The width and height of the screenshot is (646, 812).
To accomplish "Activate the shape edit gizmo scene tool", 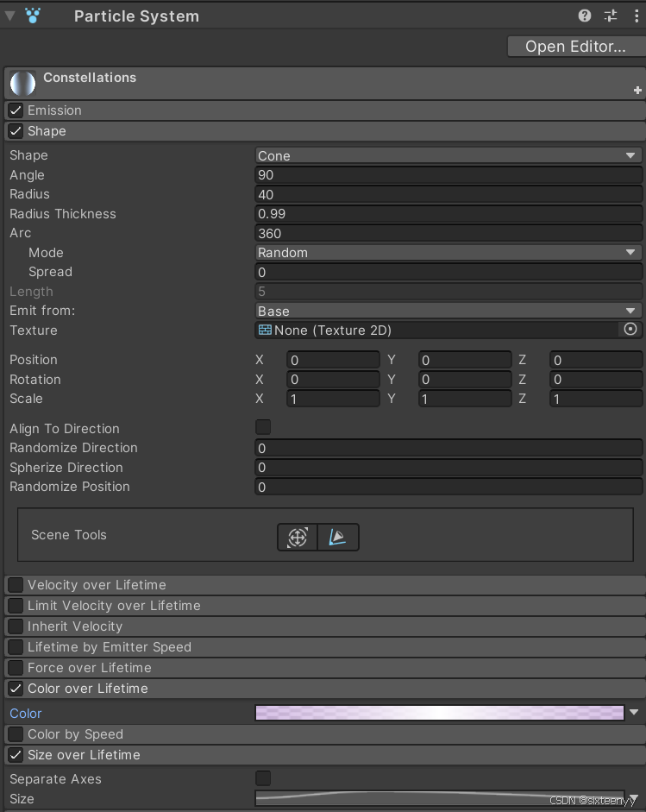I will pos(338,537).
